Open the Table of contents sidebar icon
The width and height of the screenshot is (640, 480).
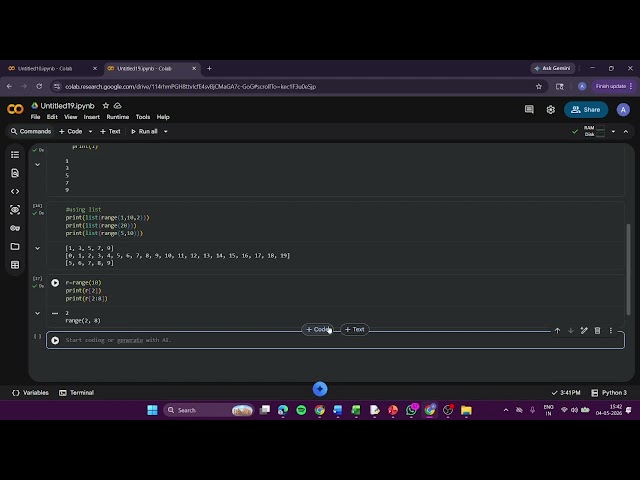(x=15, y=155)
